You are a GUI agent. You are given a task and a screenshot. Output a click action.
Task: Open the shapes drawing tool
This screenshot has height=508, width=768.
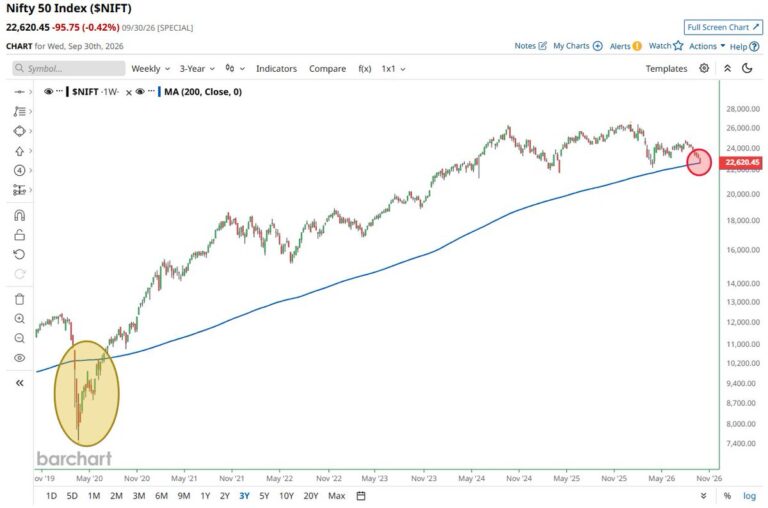coord(19,131)
